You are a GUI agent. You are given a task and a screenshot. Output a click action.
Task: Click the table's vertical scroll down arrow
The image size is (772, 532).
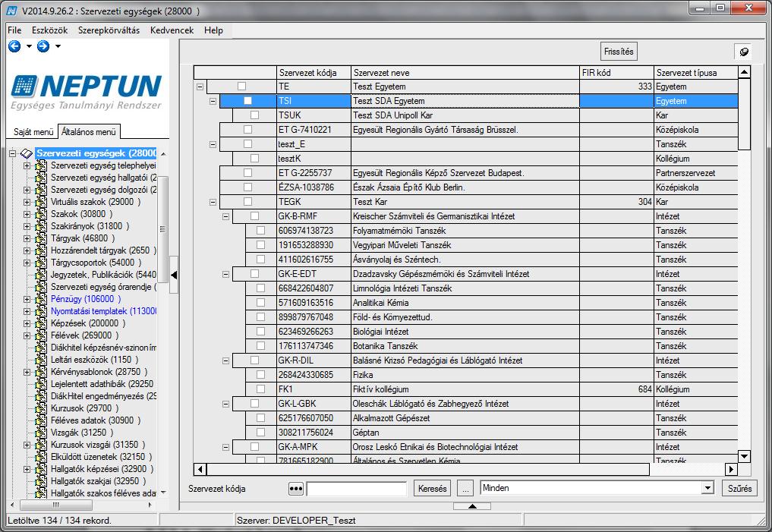(744, 456)
